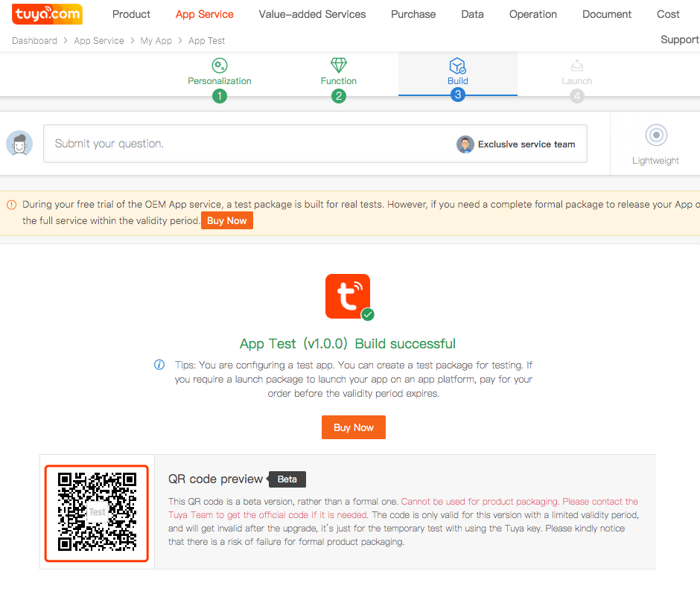Screen dimensions: 700x597
Task: Click the blue Tips info icon
Action: click(159, 365)
